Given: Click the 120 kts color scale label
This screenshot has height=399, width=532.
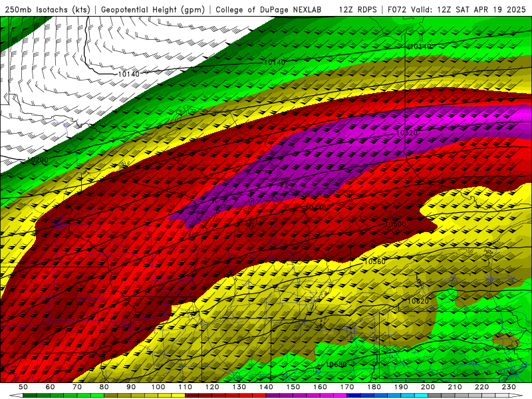Looking at the screenshot, I should [x=212, y=387].
